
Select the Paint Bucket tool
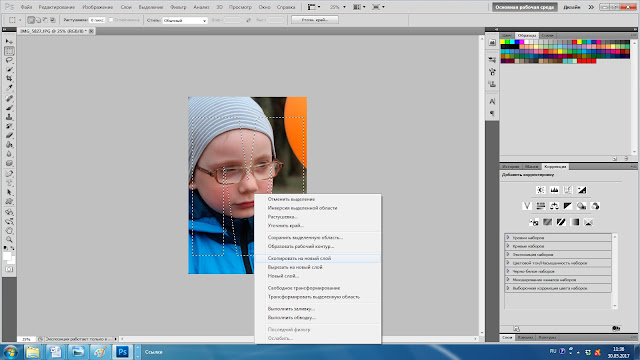click(x=9, y=145)
